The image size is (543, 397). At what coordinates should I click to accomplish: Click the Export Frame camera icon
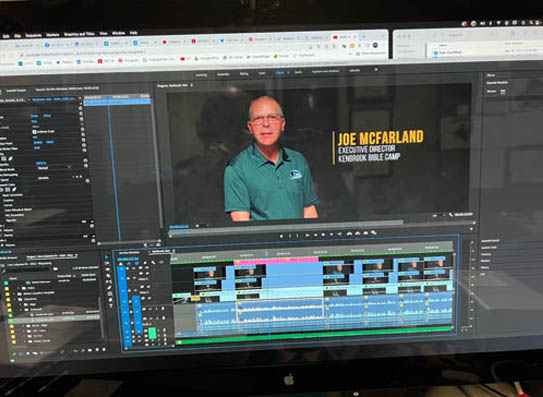(x=366, y=233)
